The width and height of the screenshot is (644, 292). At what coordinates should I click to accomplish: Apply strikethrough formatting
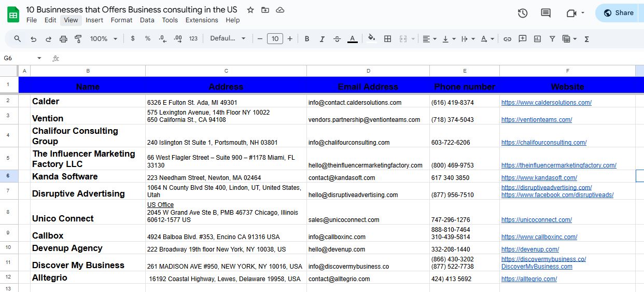click(x=337, y=39)
